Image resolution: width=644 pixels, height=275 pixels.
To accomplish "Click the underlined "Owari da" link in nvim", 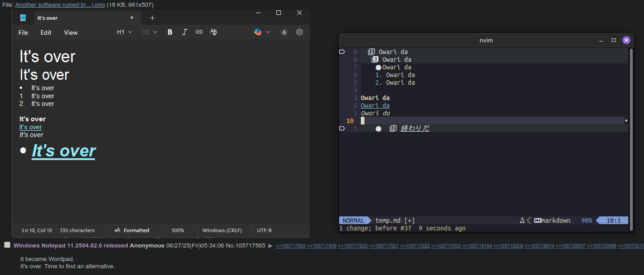I will 375,105.
